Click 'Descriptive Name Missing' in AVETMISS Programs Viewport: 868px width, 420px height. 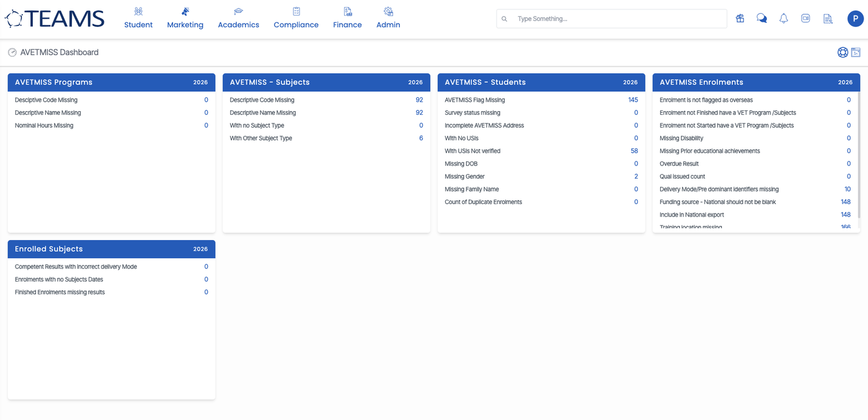coord(48,113)
